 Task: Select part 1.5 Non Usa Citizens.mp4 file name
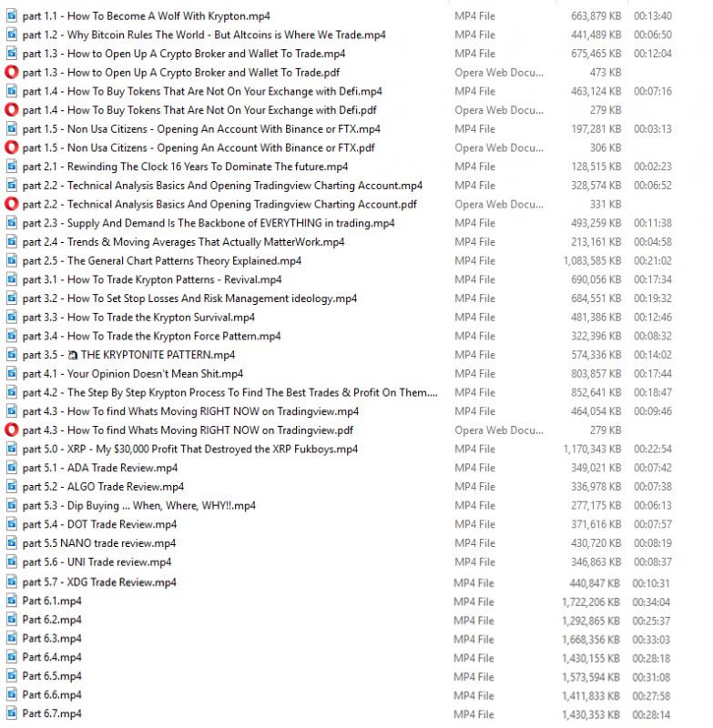click(201, 129)
